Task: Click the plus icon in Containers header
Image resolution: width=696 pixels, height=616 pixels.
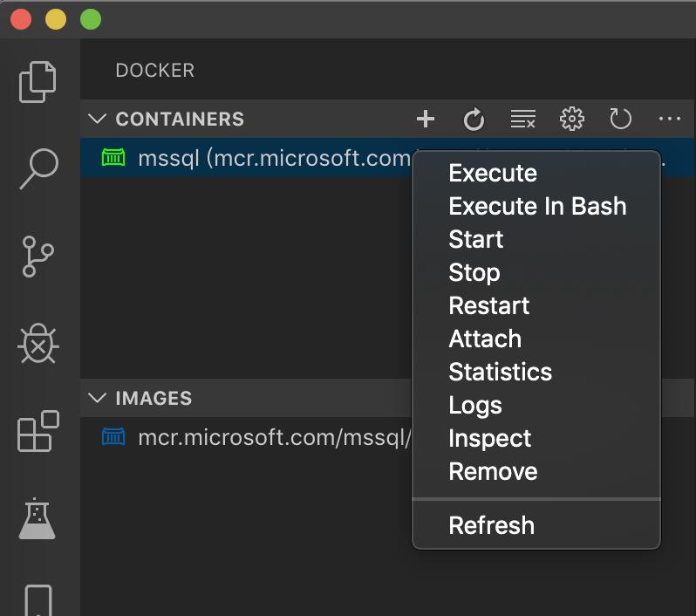Action: pos(426,119)
